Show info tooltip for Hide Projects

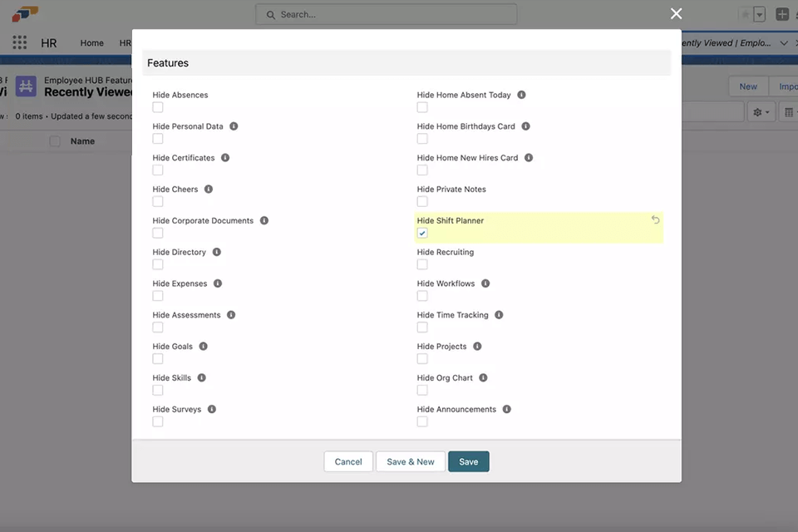click(x=477, y=346)
